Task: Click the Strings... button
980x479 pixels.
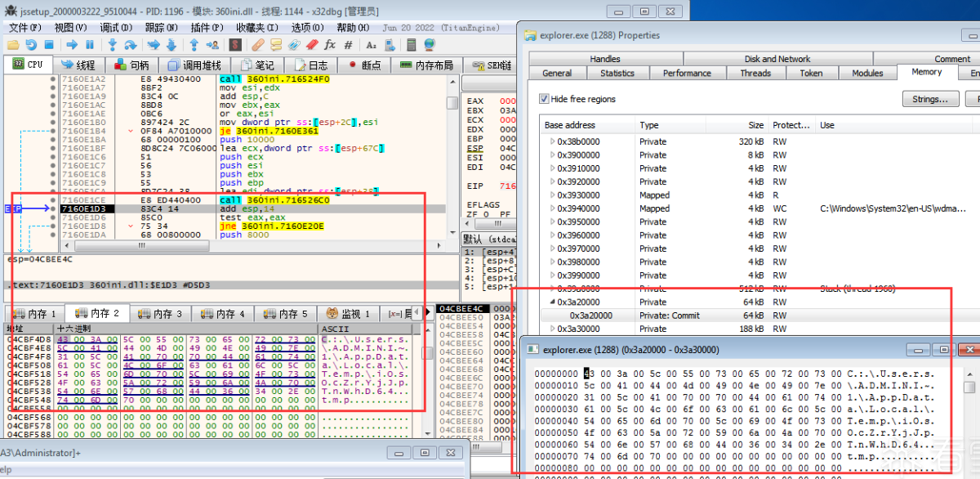Action: 930,99
